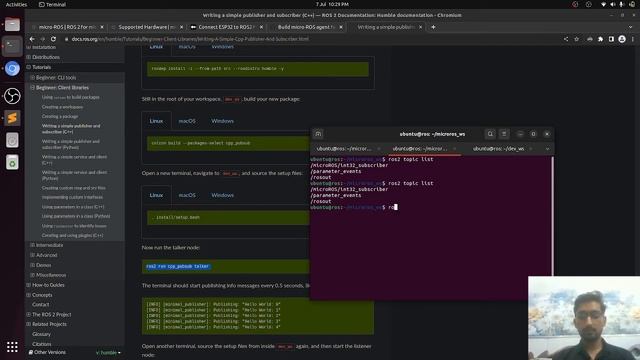Add a new terminal tab
The width and height of the screenshot is (640, 360).
click(x=318, y=134)
